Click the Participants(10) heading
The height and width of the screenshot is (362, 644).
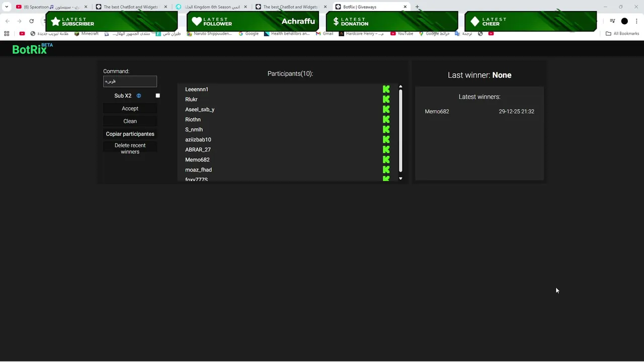click(290, 73)
